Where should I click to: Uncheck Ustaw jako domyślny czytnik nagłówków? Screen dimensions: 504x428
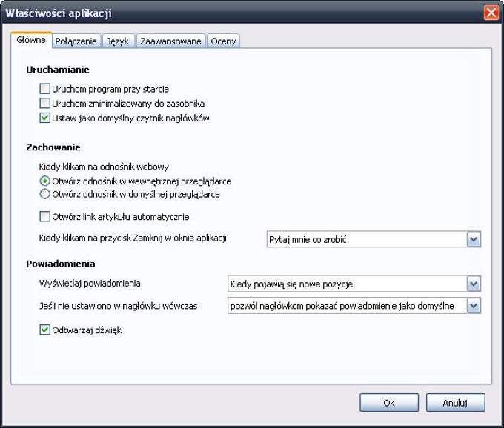click(44, 118)
